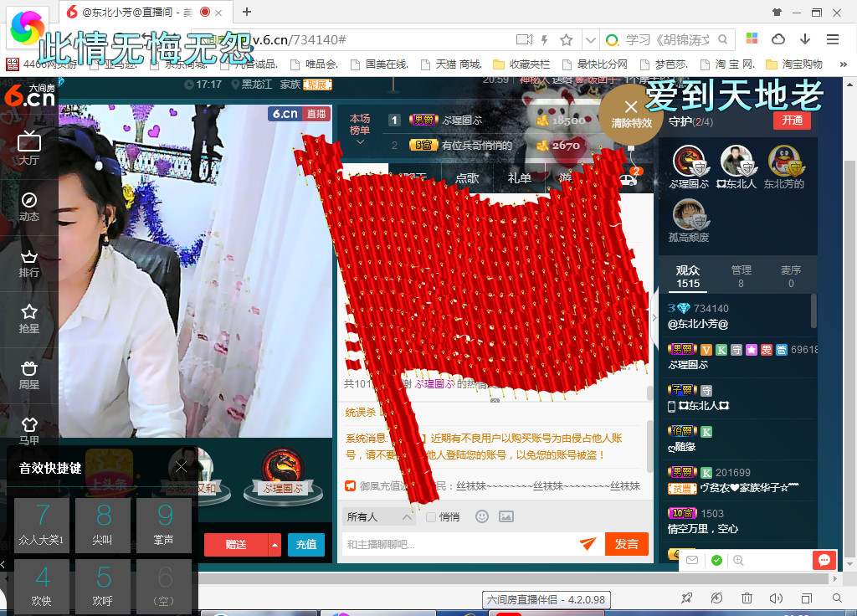
Task: Clear effects with the 清除特效 button
Action: [x=631, y=114]
